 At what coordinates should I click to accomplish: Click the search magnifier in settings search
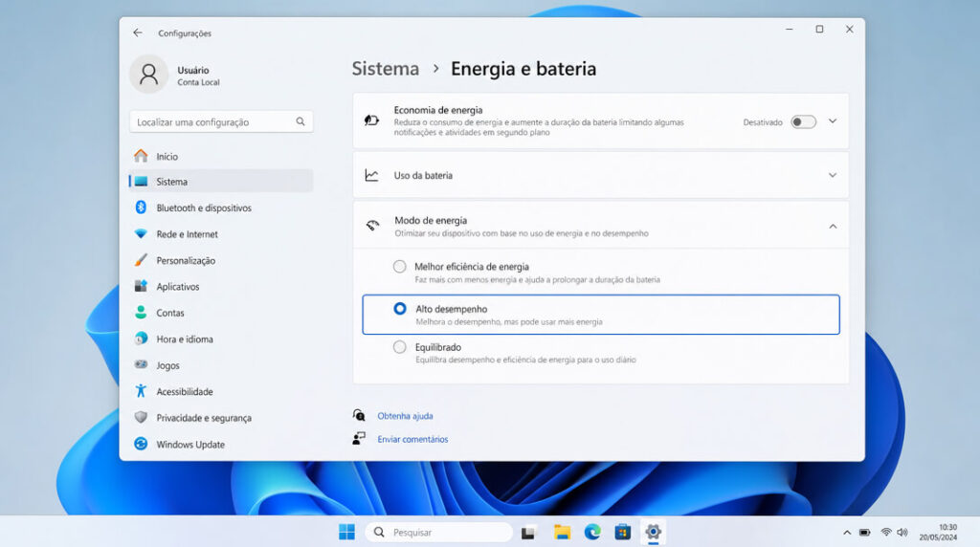coord(301,121)
